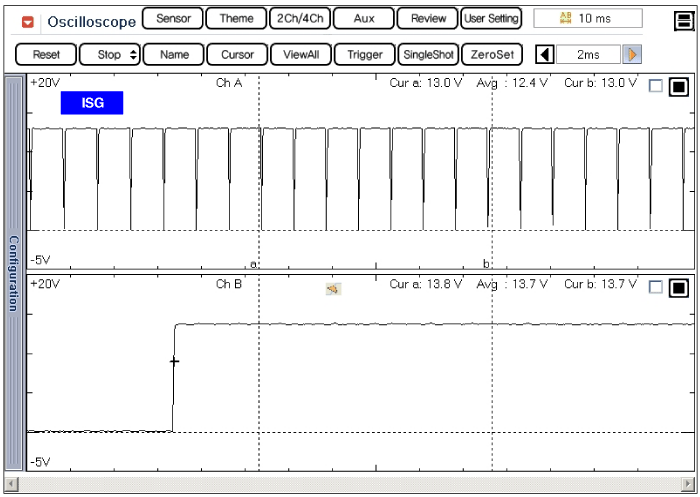Toggle Ch A empty checkbox

click(x=655, y=86)
